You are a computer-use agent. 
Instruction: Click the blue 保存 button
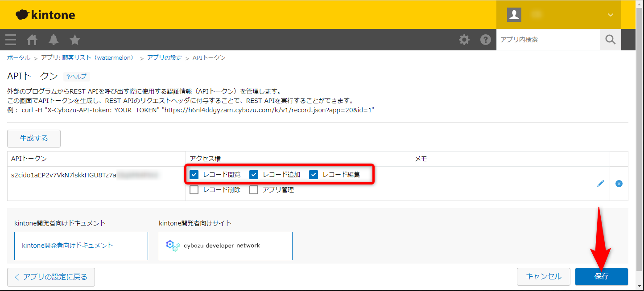click(601, 277)
